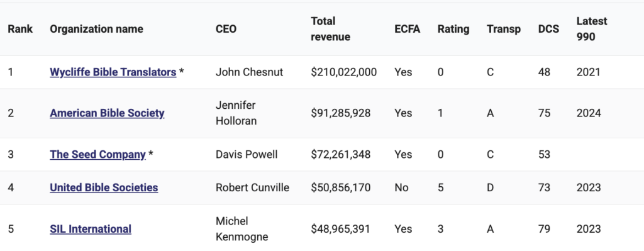The image size is (644, 251).
Task: Select the $210,022,000 revenue cell
Action: [x=344, y=72]
